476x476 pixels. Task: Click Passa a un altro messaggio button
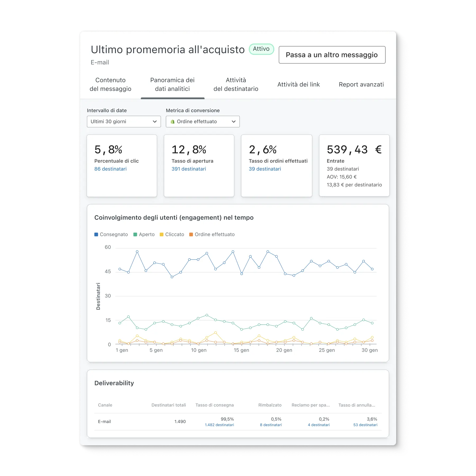(332, 55)
